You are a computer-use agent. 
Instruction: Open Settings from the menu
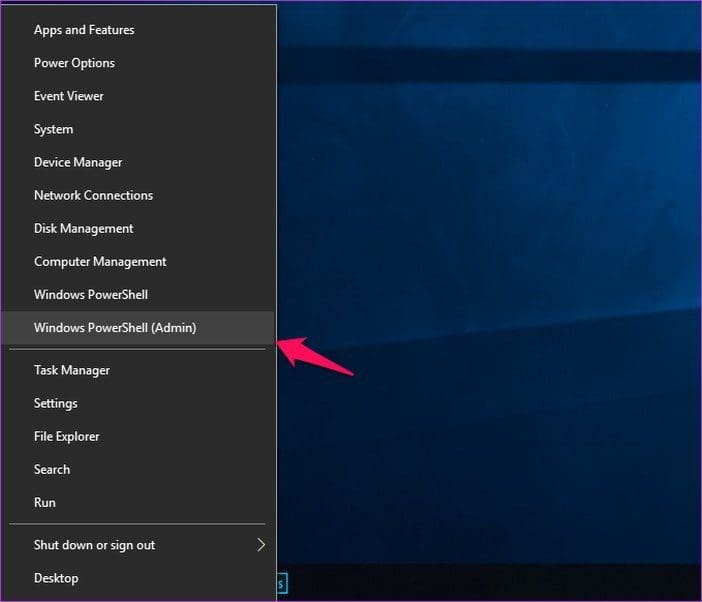(x=138, y=403)
